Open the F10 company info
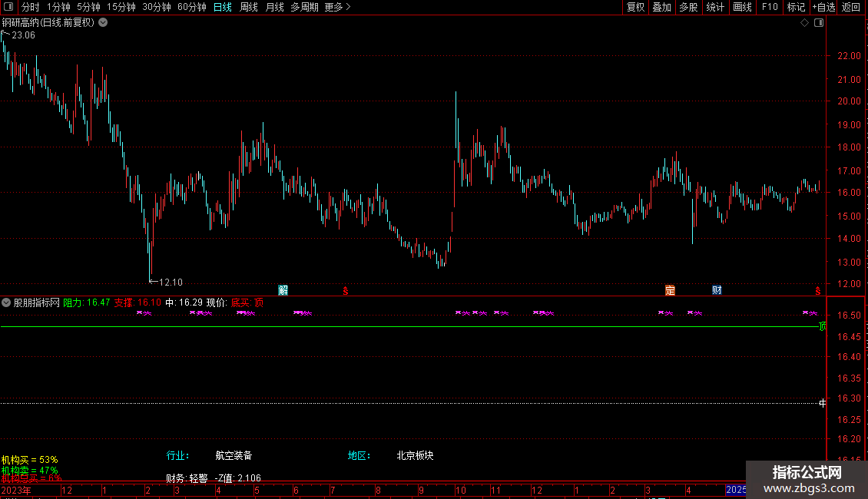 click(x=770, y=7)
